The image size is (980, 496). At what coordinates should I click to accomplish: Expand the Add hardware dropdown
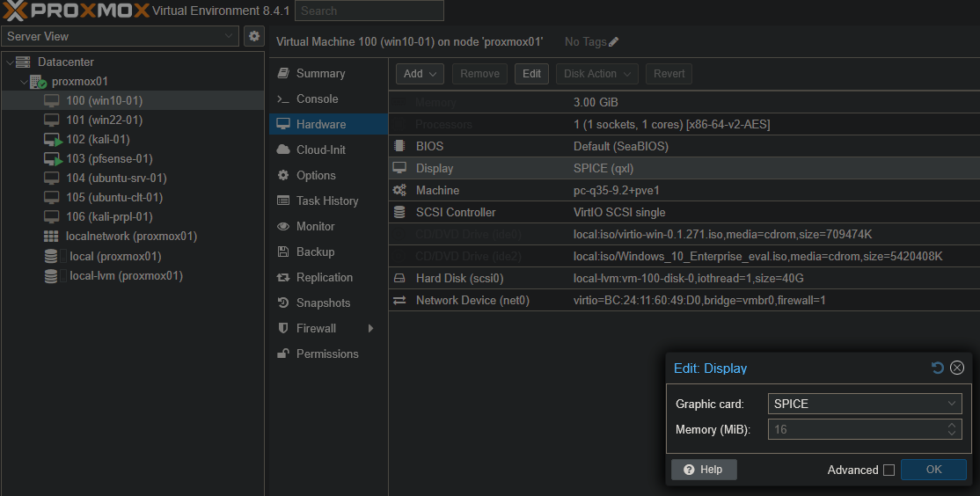(420, 74)
